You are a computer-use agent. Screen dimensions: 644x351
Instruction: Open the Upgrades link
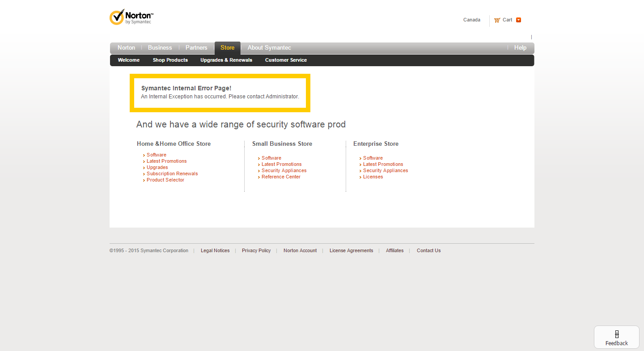(157, 167)
